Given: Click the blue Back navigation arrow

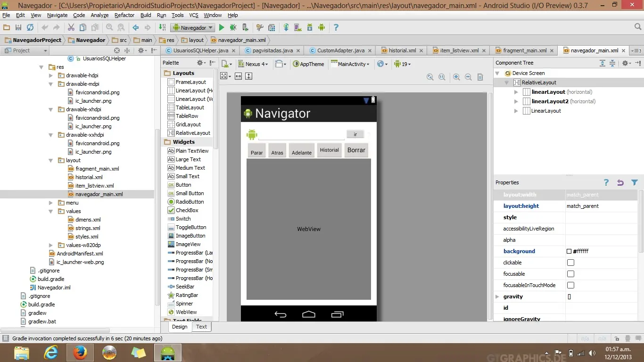Looking at the screenshot, I should pyautogui.click(x=136, y=28).
